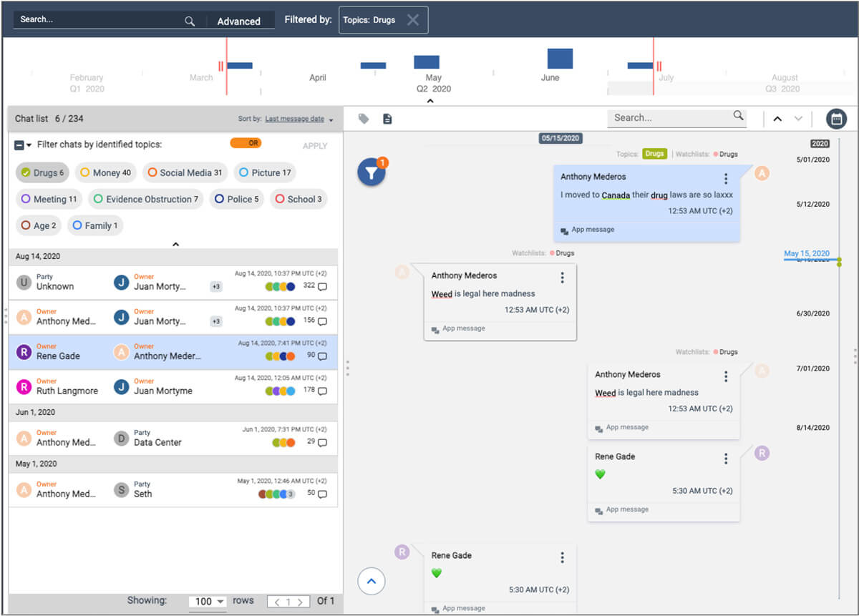This screenshot has height=616, width=859.
Task: Open chat between Ruth Langmore and Juan Mortyme
Action: point(173,387)
